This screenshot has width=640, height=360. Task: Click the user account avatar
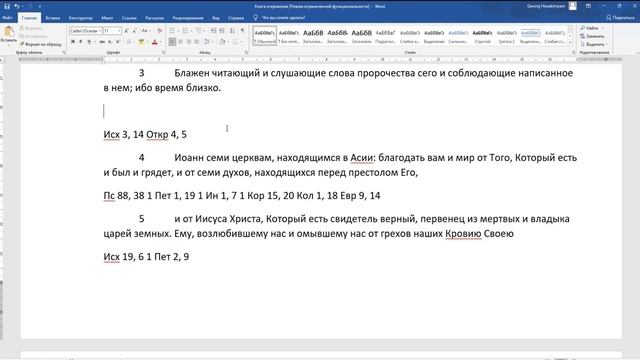573,6
